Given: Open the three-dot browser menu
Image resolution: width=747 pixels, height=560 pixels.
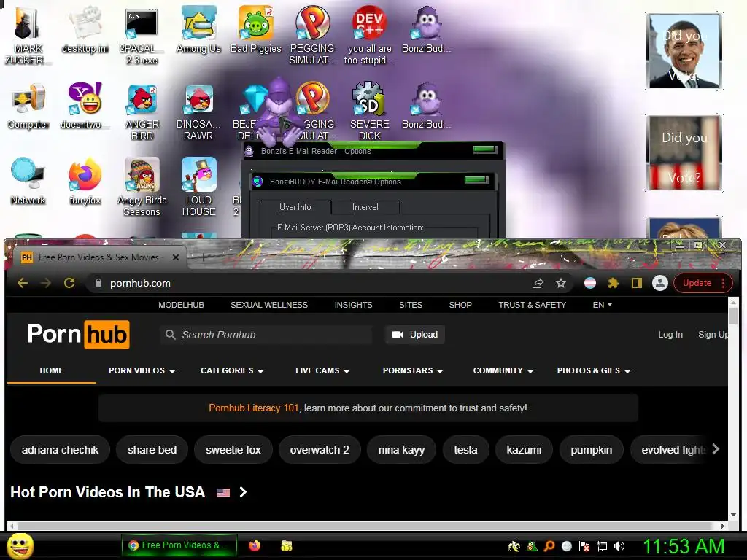Looking at the screenshot, I should (723, 283).
